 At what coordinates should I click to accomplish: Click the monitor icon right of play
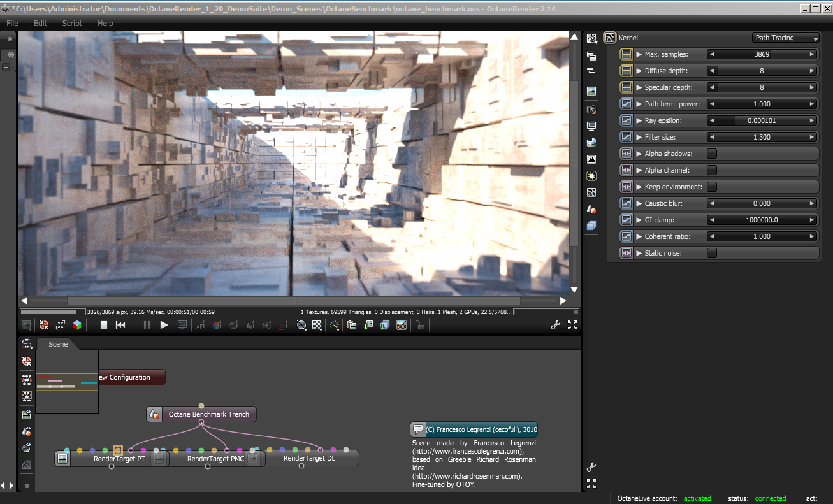(x=182, y=325)
